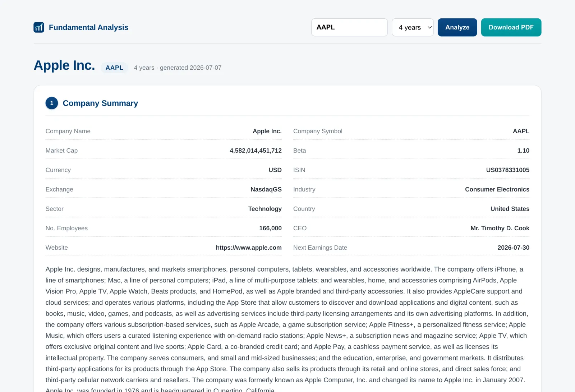Select the Sector value Technology

coord(265,209)
